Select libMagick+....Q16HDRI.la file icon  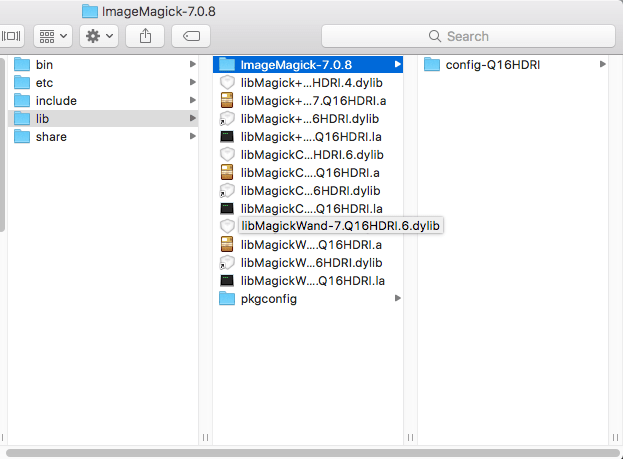coord(227,137)
